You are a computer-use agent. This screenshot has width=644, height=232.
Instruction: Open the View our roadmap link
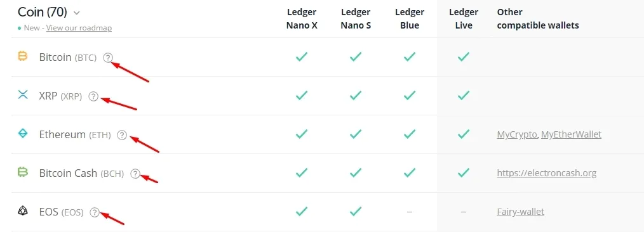pos(79,28)
